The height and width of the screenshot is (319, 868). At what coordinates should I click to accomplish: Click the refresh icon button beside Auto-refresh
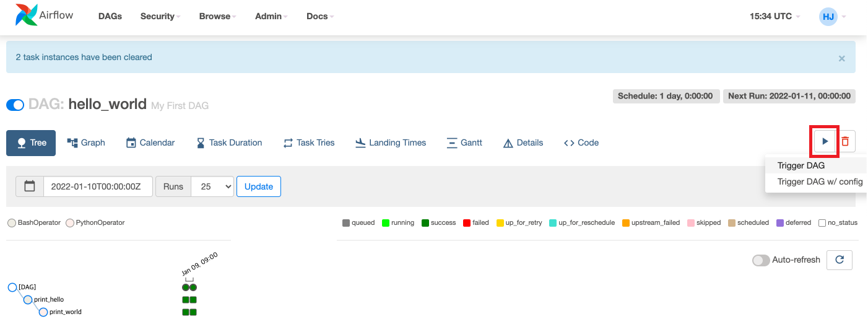point(840,260)
